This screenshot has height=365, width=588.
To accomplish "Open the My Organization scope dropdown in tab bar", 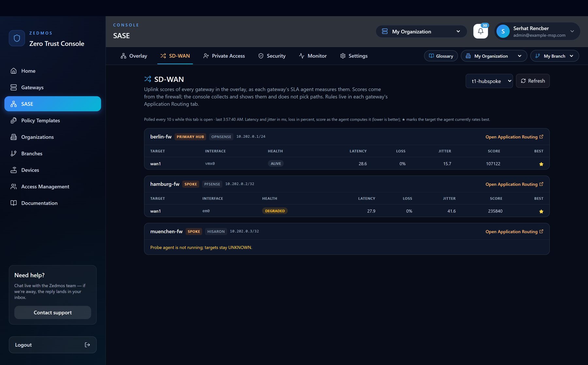I will 494,56.
